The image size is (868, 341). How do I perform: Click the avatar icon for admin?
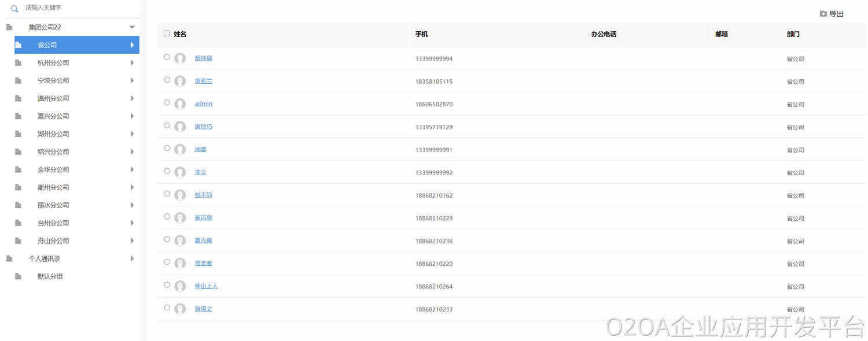pyautogui.click(x=181, y=104)
